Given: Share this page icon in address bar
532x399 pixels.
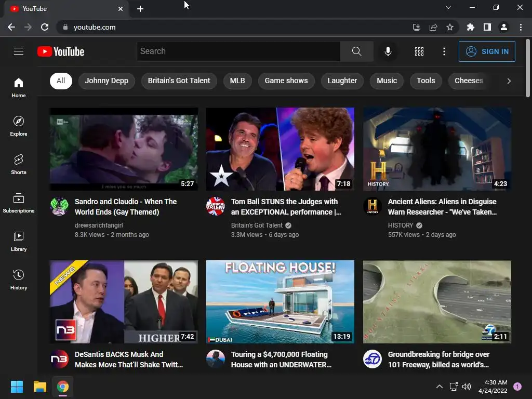Looking at the screenshot, I should coord(433,27).
